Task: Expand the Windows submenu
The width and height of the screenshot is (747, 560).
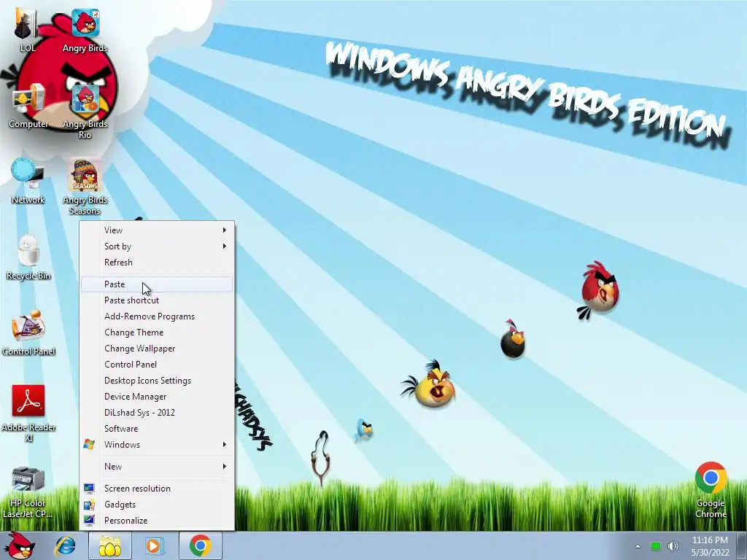Action: (x=157, y=445)
